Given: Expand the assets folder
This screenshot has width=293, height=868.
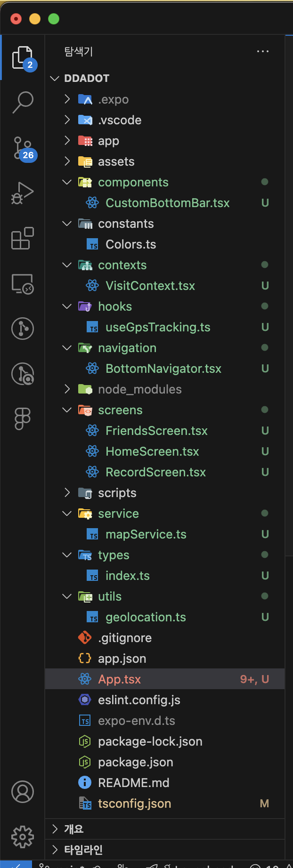Looking at the screenshot, I should coord(67,161).
